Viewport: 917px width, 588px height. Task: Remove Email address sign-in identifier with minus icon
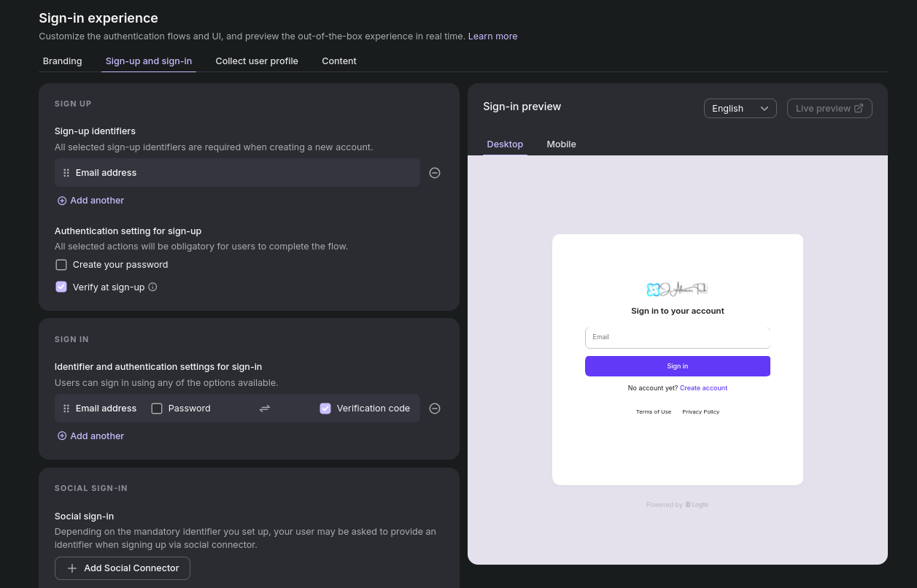tap(435, 409)
